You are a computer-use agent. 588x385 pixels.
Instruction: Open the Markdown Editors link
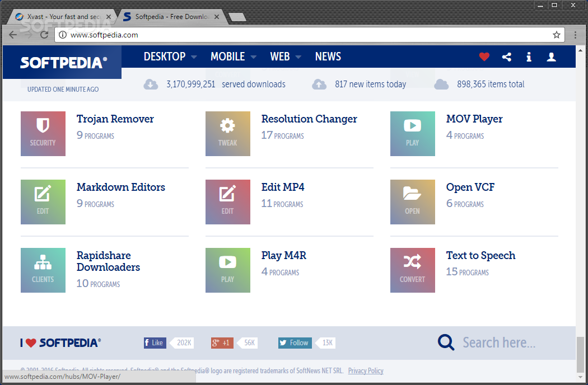[x=121, y=187]
